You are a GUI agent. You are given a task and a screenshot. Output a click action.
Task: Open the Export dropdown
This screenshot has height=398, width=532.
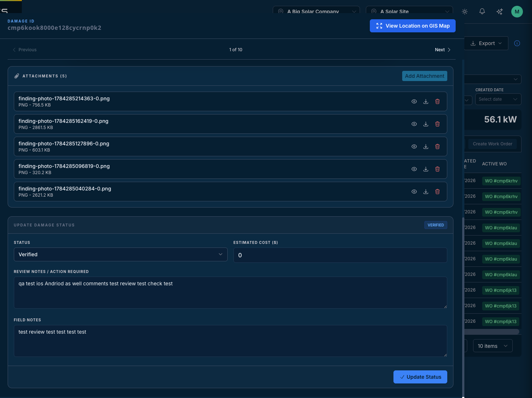coord(486,43)
